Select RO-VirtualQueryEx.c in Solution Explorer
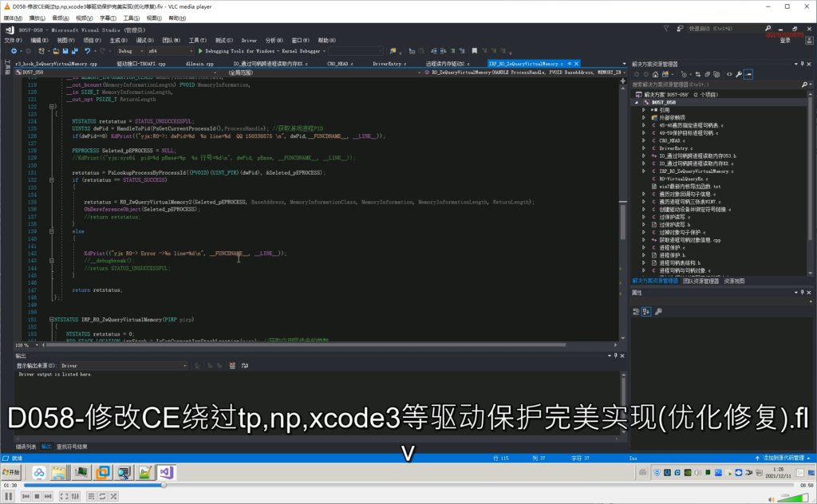This screenshot has width=817, height=504. coord(683,179)
